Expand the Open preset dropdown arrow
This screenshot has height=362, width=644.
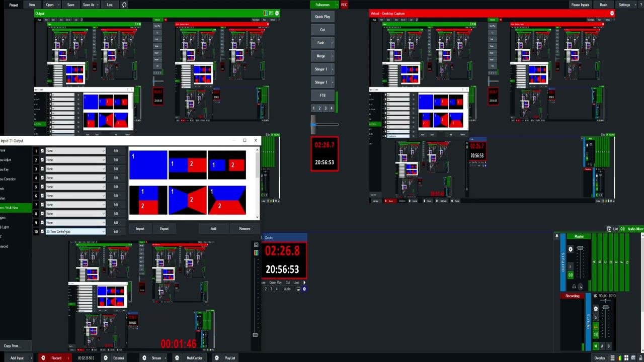pyautogui.click(x=59, y=5)
